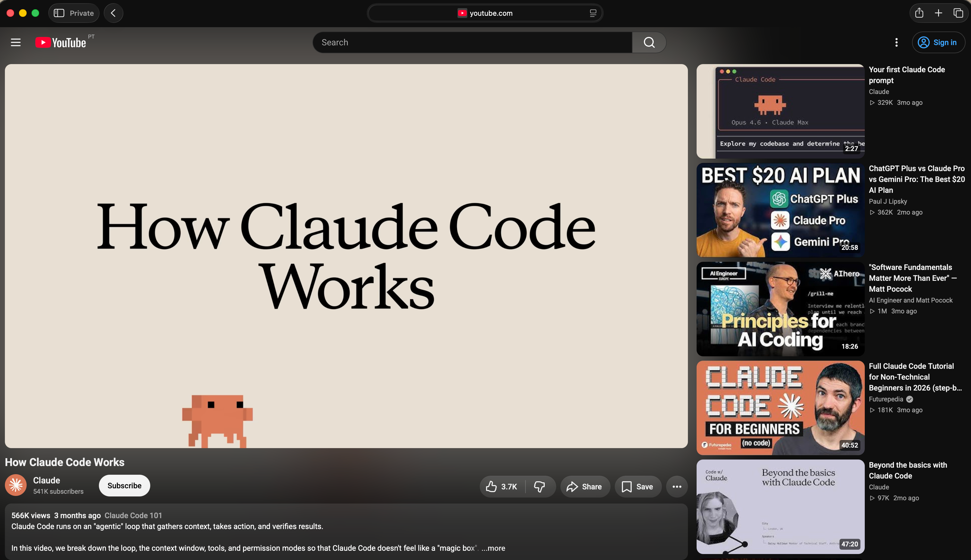Click the '329K 3mo ago' view count
The width and height of the screenshot is (971, 560).
click(896, 102)
